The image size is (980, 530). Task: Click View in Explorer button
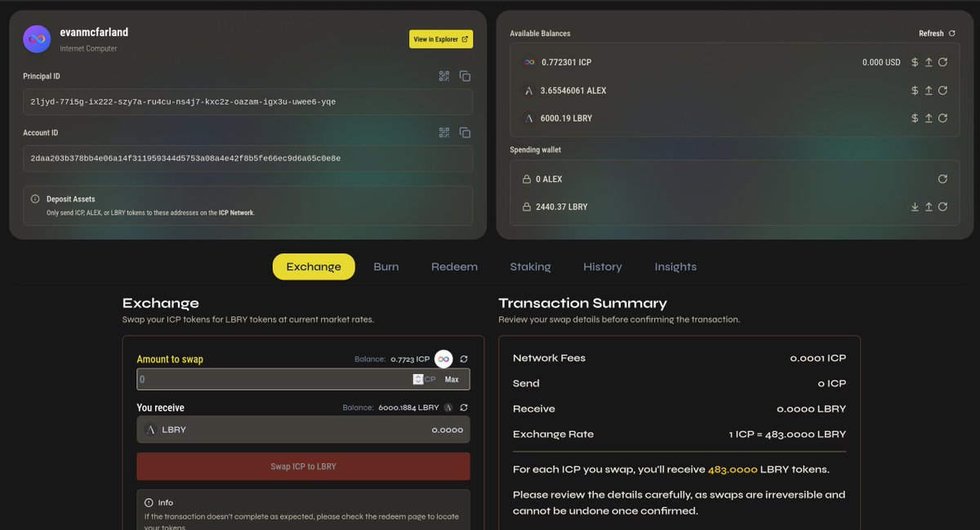point(441,39)
